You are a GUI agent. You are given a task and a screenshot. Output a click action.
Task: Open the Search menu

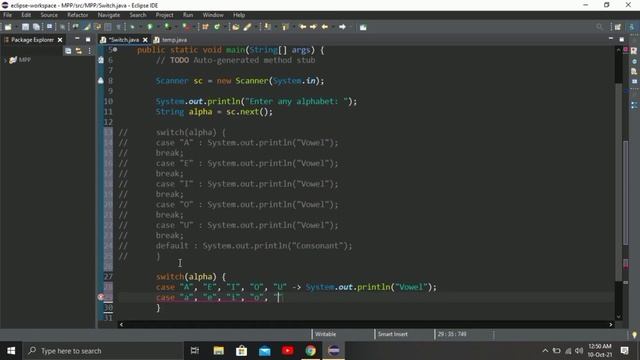pyautogui.click(x=138, y=15)
